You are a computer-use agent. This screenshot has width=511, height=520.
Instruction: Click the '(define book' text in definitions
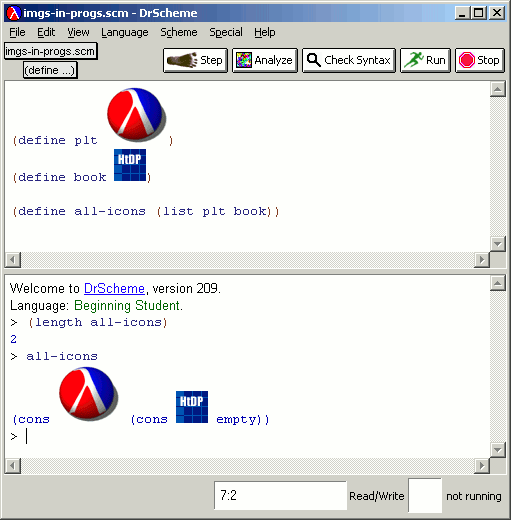pyautogui.click(x=59, y=177)
